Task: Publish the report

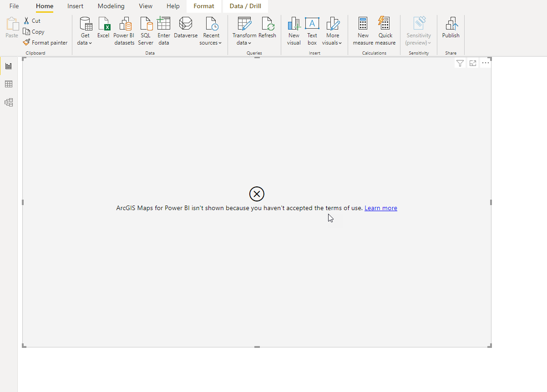Action: click(x=451, y=28)
